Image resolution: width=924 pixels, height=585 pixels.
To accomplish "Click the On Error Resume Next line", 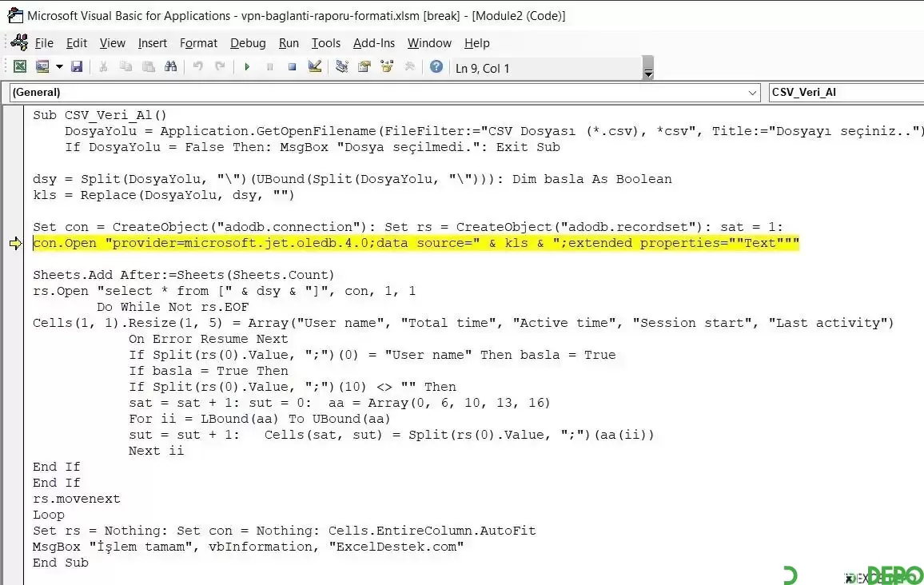I will [209, 339].
